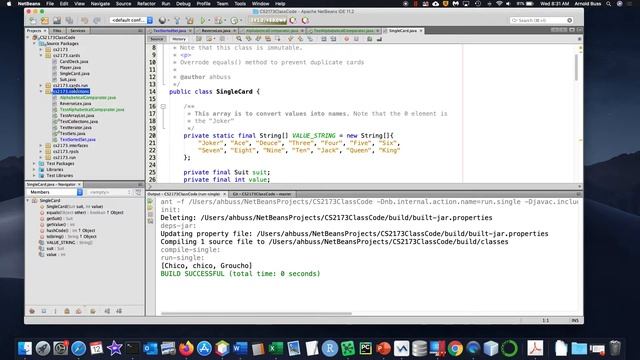The image size is (640, 360).
Task: Select AlphabeticalComparator.java in the project tree
Action: [88, 98]
